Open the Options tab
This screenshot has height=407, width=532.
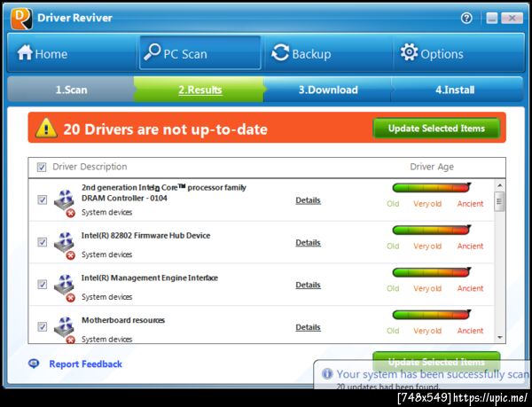click(458, 53)
